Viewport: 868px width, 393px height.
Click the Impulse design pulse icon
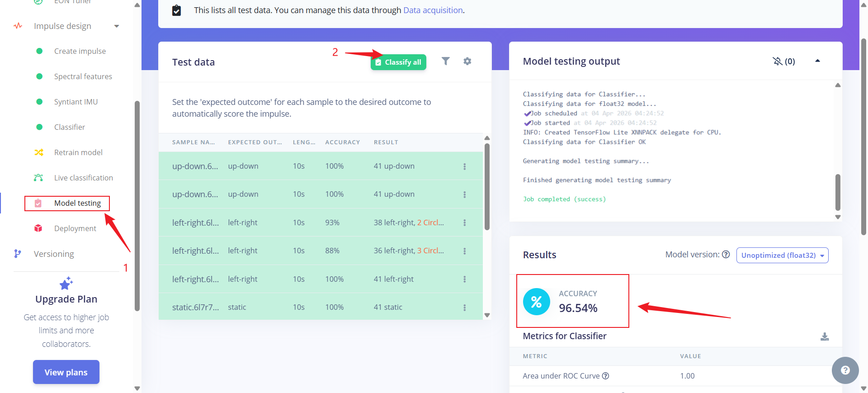click(x=18, y=26)
